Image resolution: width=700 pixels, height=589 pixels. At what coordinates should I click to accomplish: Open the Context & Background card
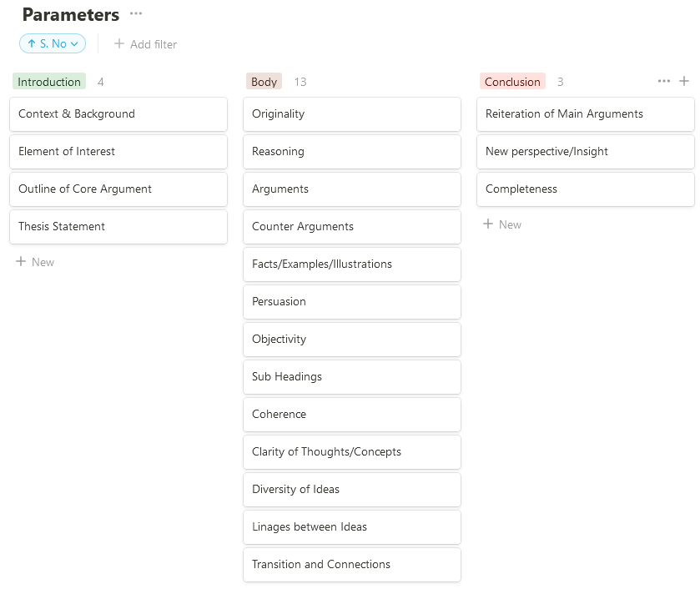pos(118,114)
